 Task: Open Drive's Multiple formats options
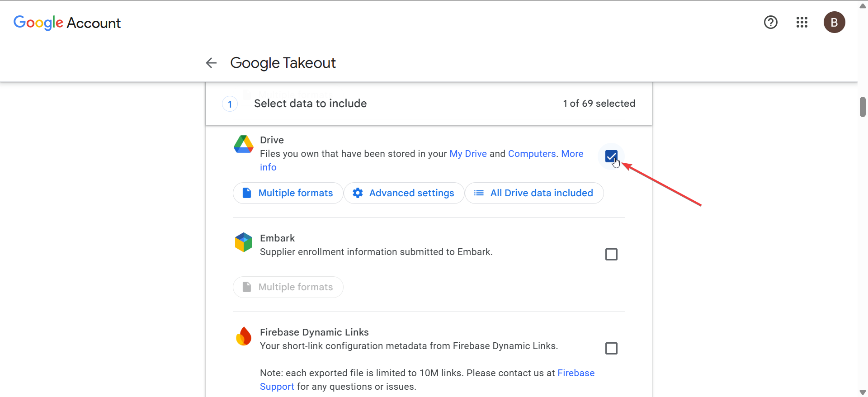tap(288, 193)
